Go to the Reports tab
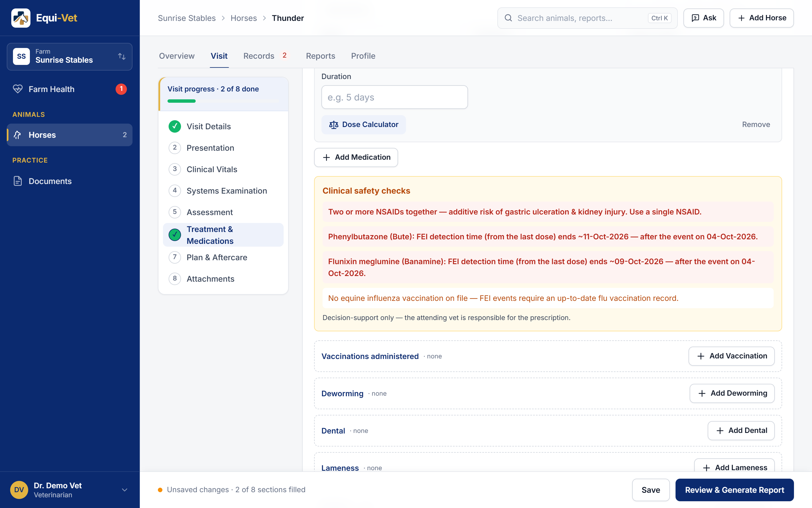Screen dimensions: 812x508 (x=321, y=56)
